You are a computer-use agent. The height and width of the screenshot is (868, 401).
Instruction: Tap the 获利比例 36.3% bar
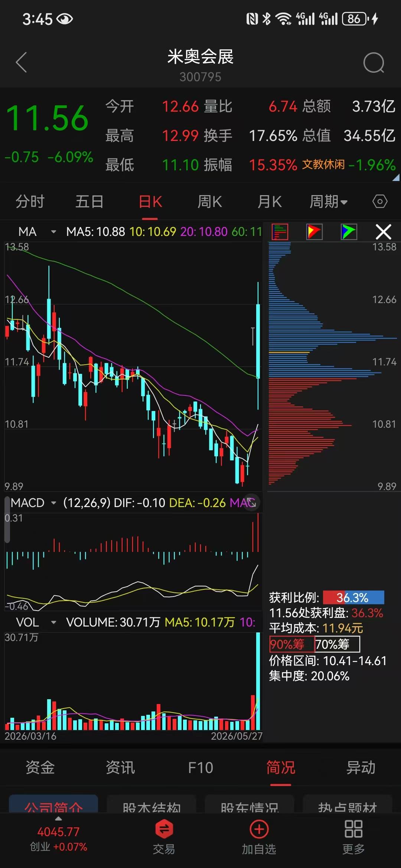(x=353, y=598)
